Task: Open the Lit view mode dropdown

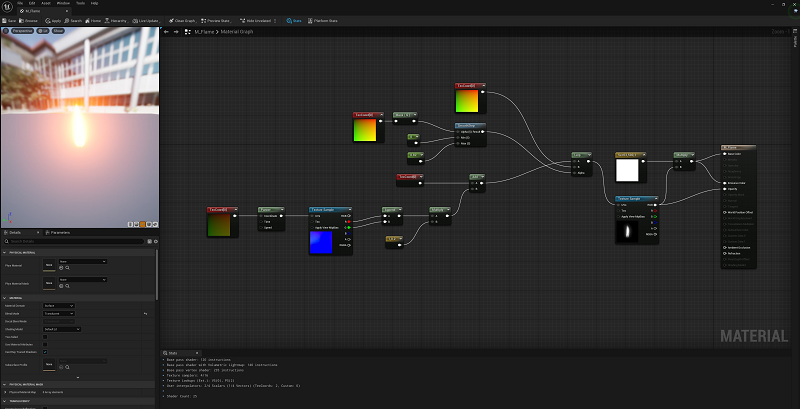Action: pos(43,31)
